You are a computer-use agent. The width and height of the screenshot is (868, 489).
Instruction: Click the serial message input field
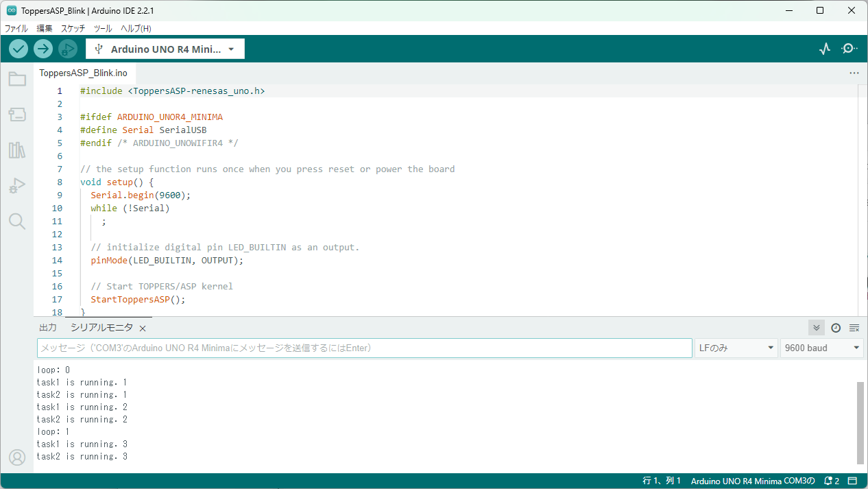363,348
